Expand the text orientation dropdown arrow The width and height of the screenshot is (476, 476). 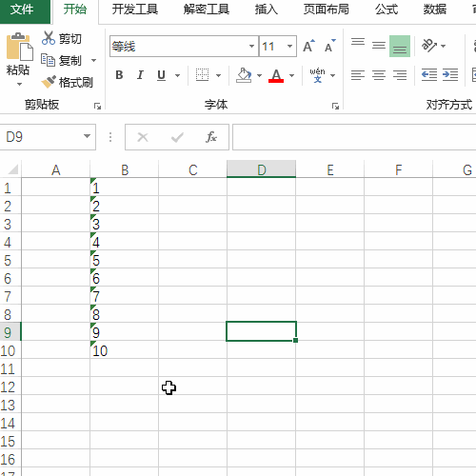(x=443, y=46)
